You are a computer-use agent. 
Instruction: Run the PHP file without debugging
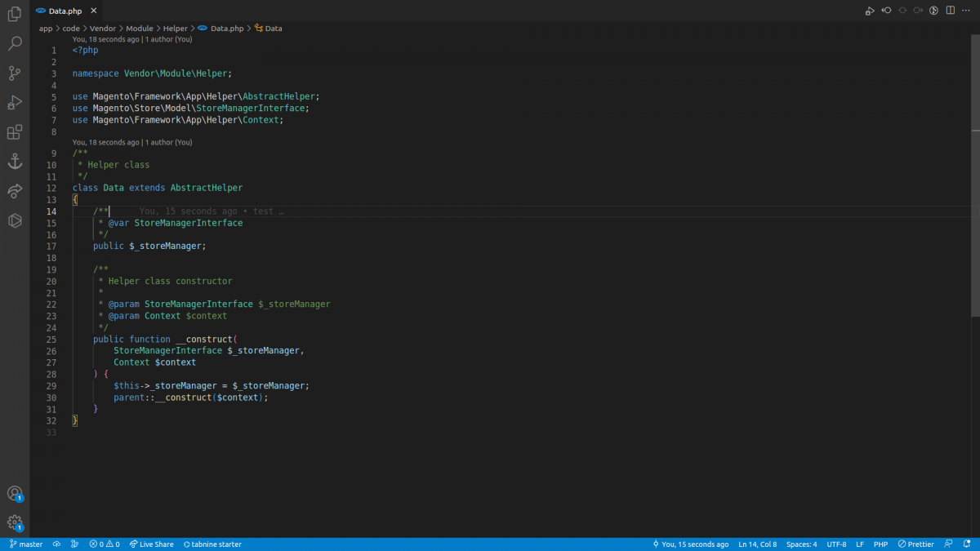[868, 10]
